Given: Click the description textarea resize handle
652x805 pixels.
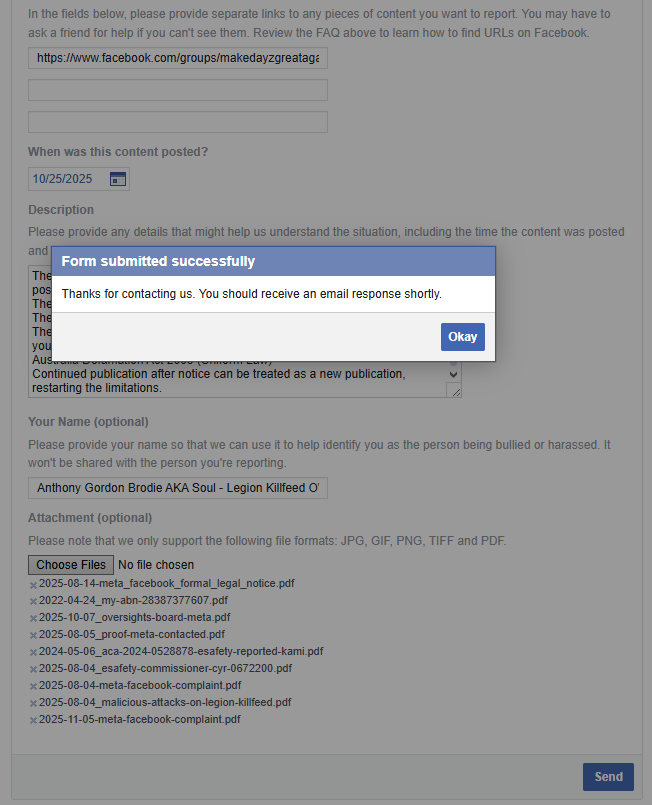Looking at the screenshot, I should click(455, 391).
